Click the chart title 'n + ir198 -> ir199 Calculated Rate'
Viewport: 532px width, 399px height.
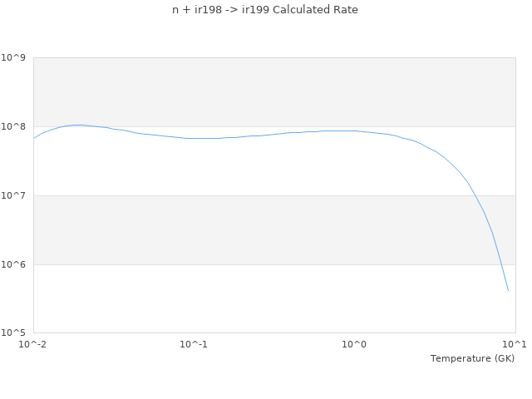point(266,10)
